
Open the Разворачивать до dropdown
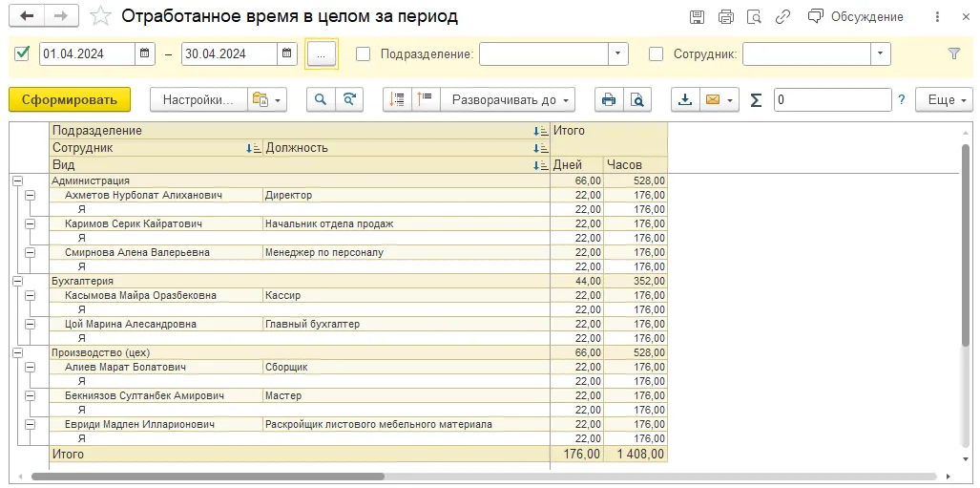tap(508, 99)
